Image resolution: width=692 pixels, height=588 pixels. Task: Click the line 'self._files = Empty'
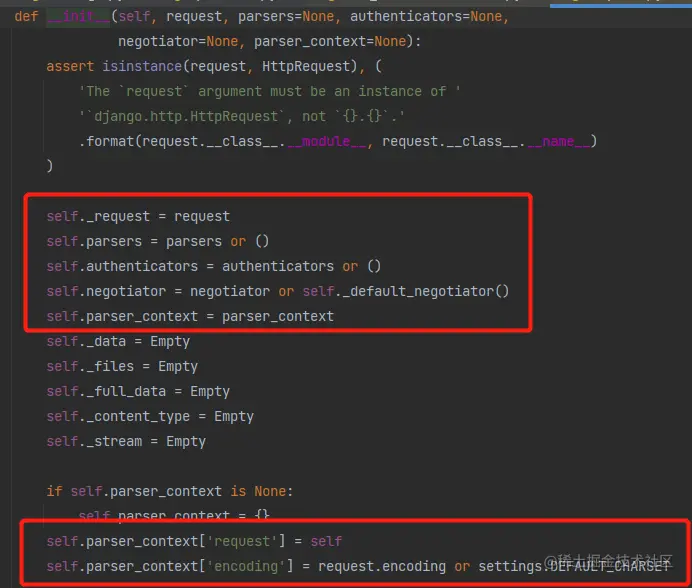click(x=122, y=366)
